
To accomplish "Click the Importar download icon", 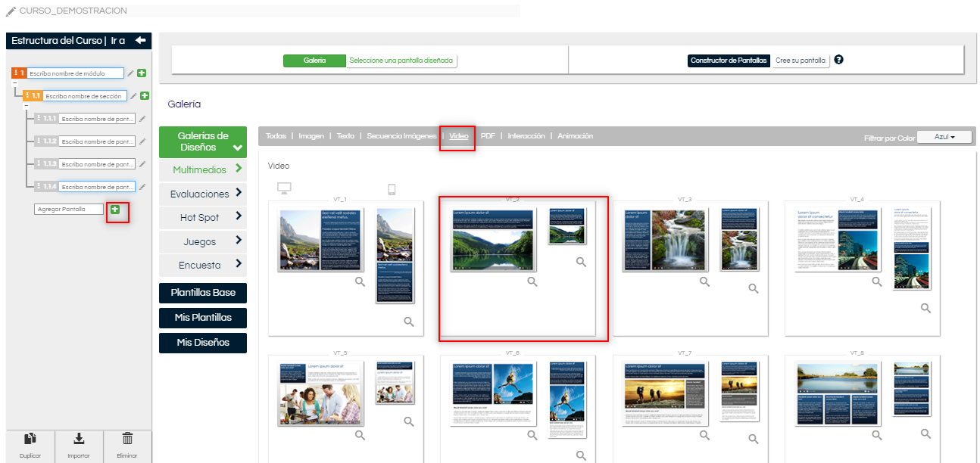I will (x=79, y=439).
